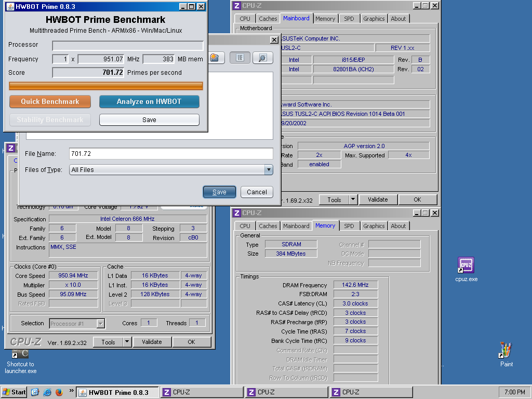Open Mainboard tab in Memory CPU-Z window
The height and width of the screenshot is (399, 532).
pyautogui.click(x=296, y=226)
